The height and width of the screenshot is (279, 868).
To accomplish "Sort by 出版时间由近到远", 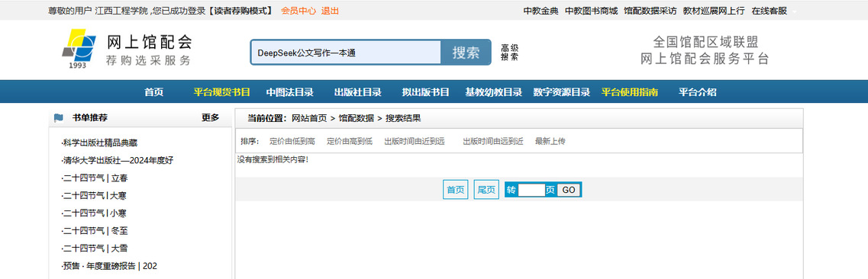I will (x=415, y=142).
